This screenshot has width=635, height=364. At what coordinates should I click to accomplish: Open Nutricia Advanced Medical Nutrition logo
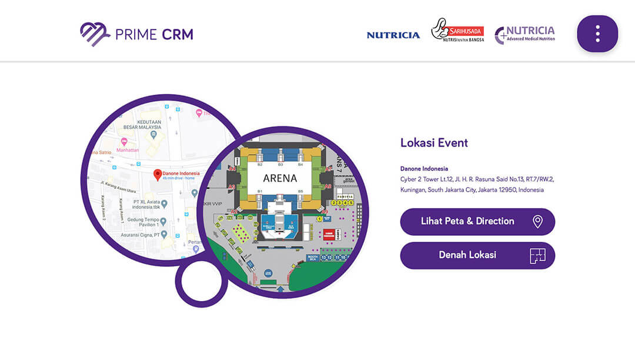pyautogui.click(x=526, y=34)
